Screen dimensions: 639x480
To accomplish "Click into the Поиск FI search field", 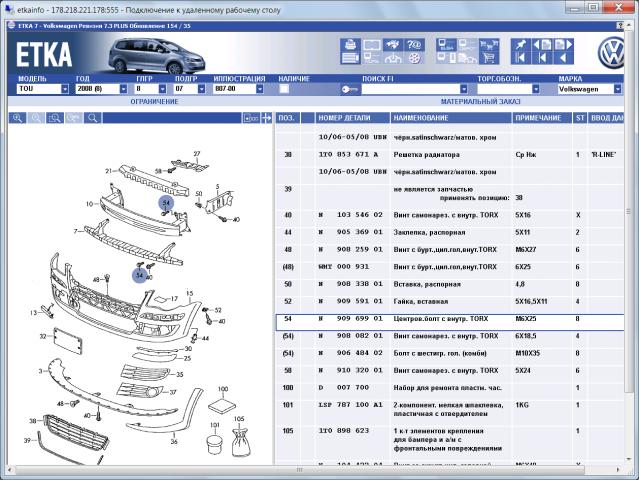I will (x=411, y=89).
